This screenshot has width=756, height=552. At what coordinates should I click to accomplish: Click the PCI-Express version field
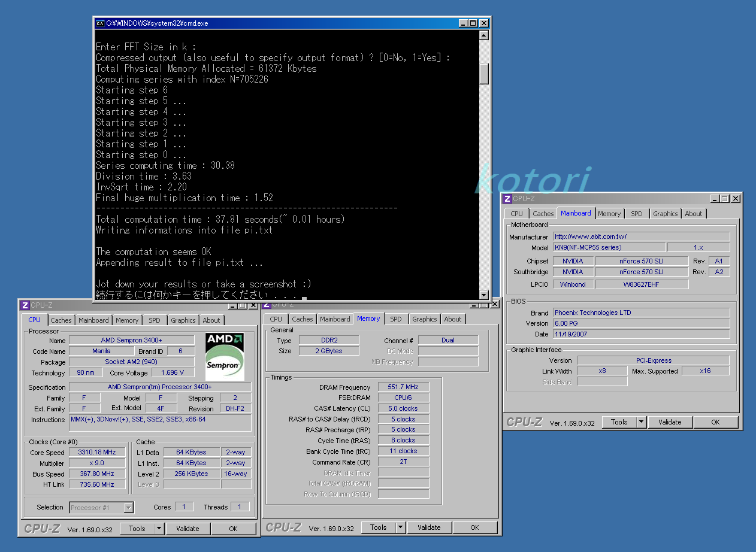pos(654,360)
